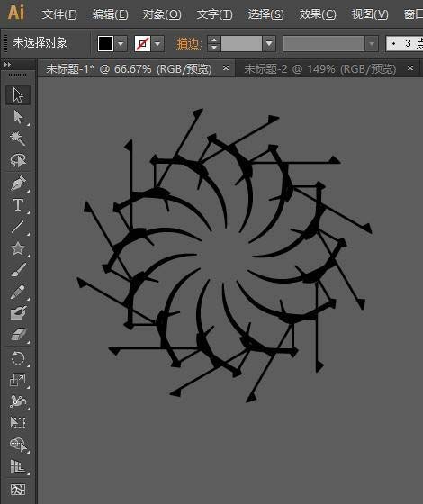This screenshot has height=504, width=423.
Task: Click the variable width profile field
Action: click(x=324, y=43)
